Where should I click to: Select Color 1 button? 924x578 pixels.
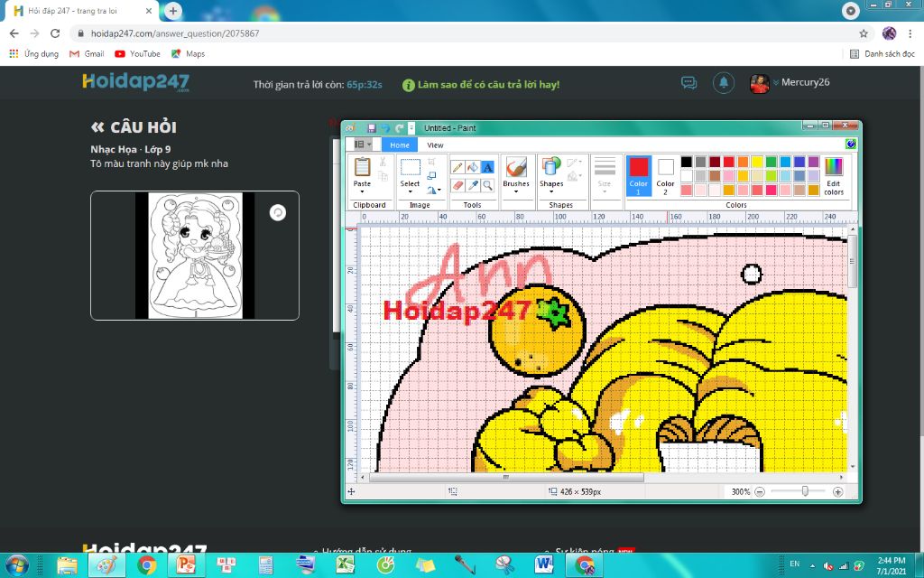click(638, 176)
